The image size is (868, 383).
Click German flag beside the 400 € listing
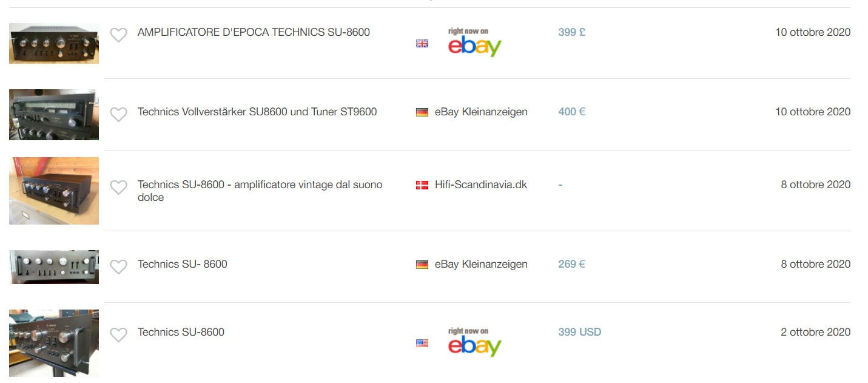tap(422, 112)
